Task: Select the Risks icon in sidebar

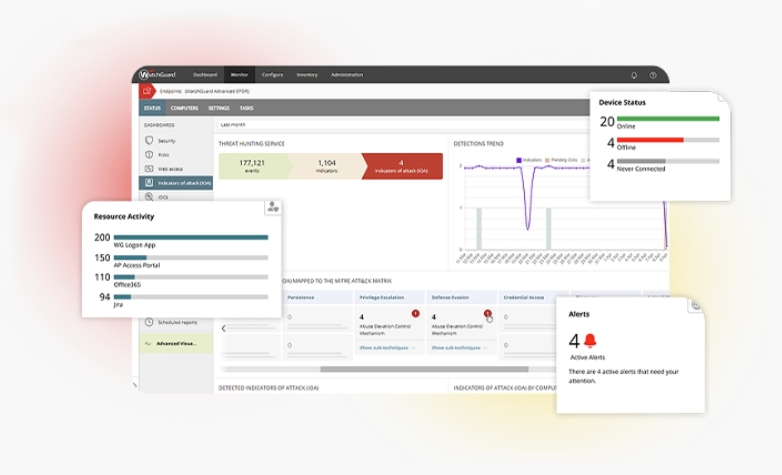Action: (149, 155)
